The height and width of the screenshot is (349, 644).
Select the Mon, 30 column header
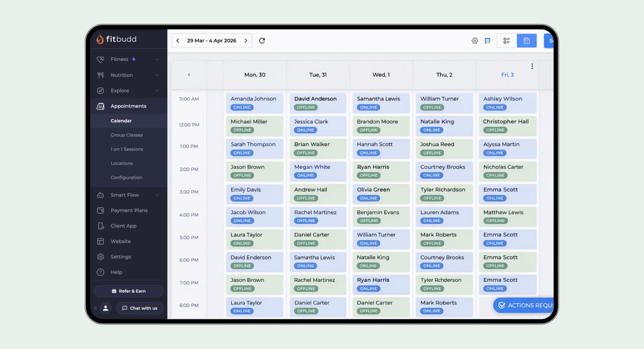pos(255,75)
